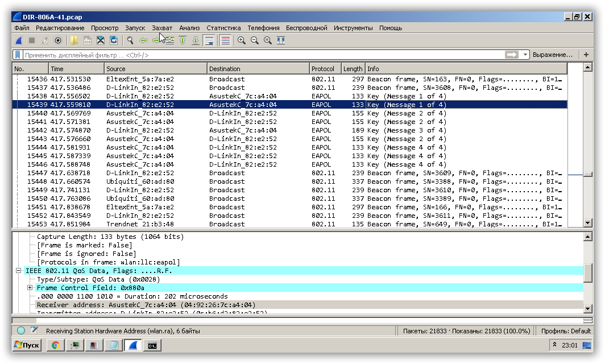605x364 pixels.
Task: Open capture options gear icon
Action: [58, 40]
